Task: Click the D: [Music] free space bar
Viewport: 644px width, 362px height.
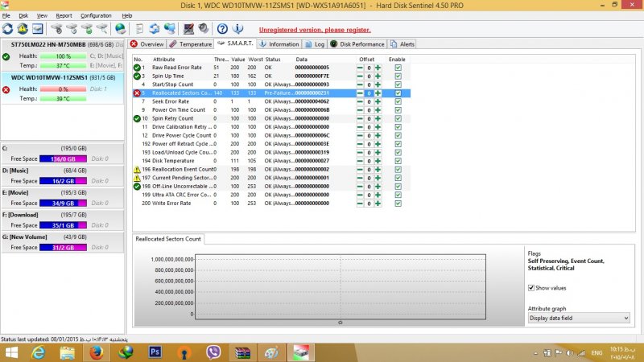Action: (x=63, y=181)
